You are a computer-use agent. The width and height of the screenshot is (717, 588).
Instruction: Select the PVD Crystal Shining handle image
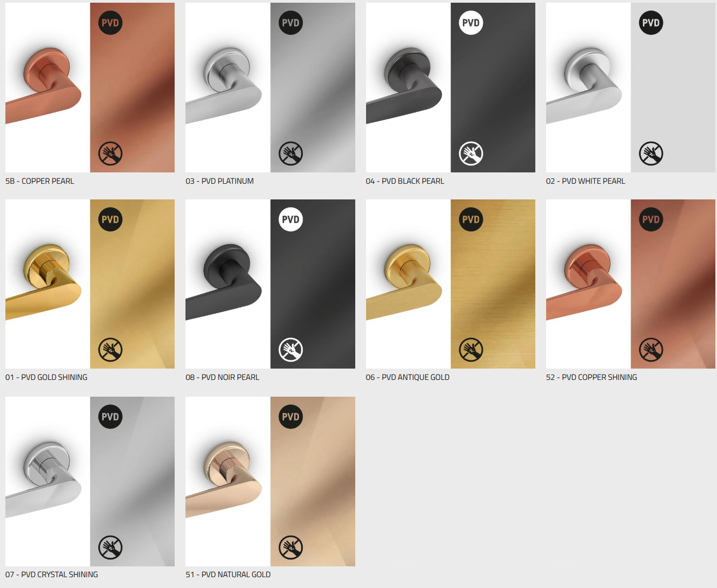[x=48, y=482]
